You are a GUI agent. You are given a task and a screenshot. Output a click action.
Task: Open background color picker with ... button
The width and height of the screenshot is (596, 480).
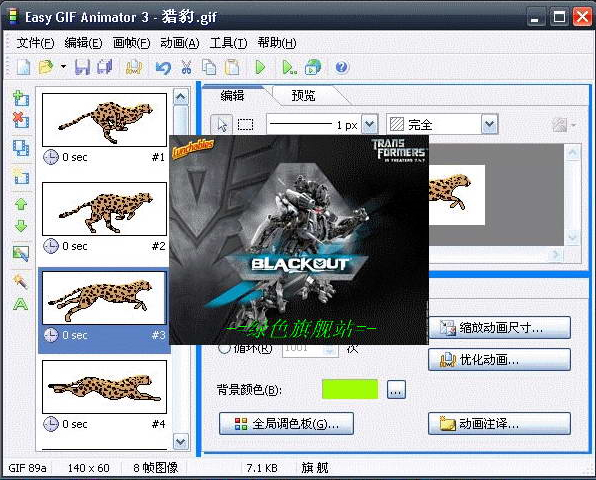pyautogui.click(x=396, y=390)
